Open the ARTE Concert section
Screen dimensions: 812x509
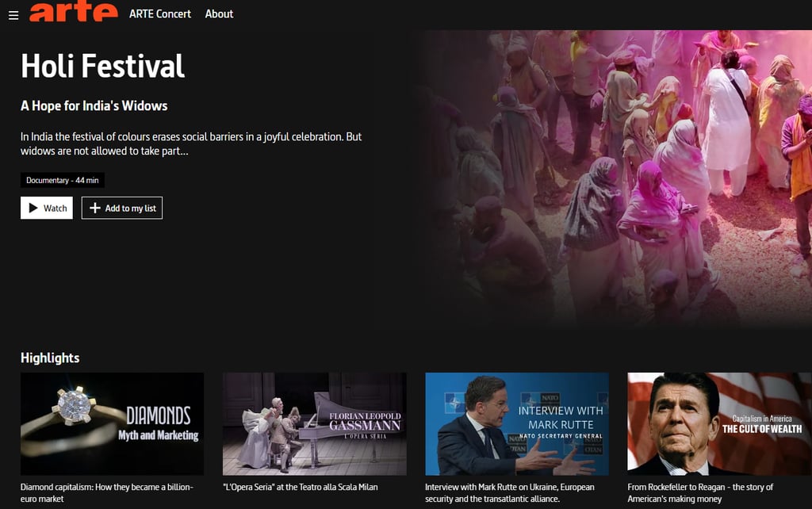pyautogui.click(x=160, y=14)
